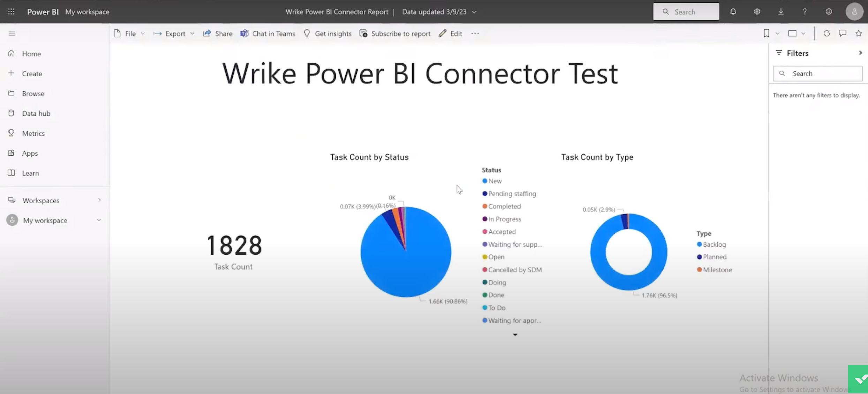The image size is (868, 394).
Task: Expand the Data updated dropdown chevron
Action: click(x=474, y=12)
